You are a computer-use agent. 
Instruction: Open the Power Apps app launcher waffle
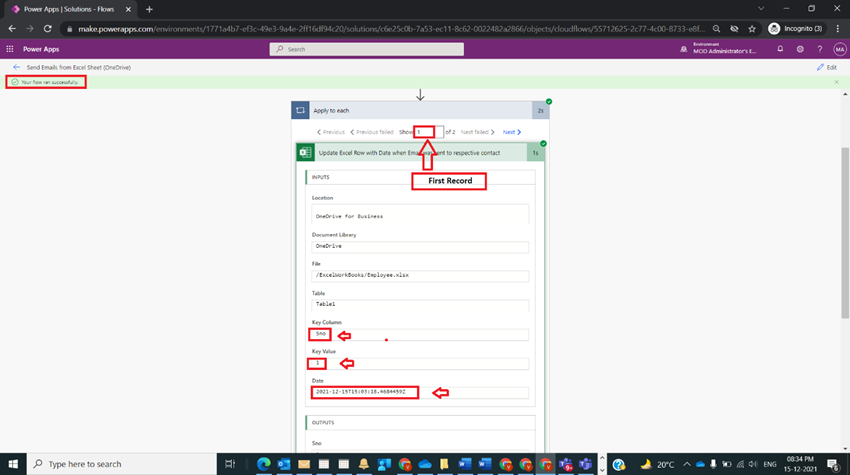click(x=10, y=49)
